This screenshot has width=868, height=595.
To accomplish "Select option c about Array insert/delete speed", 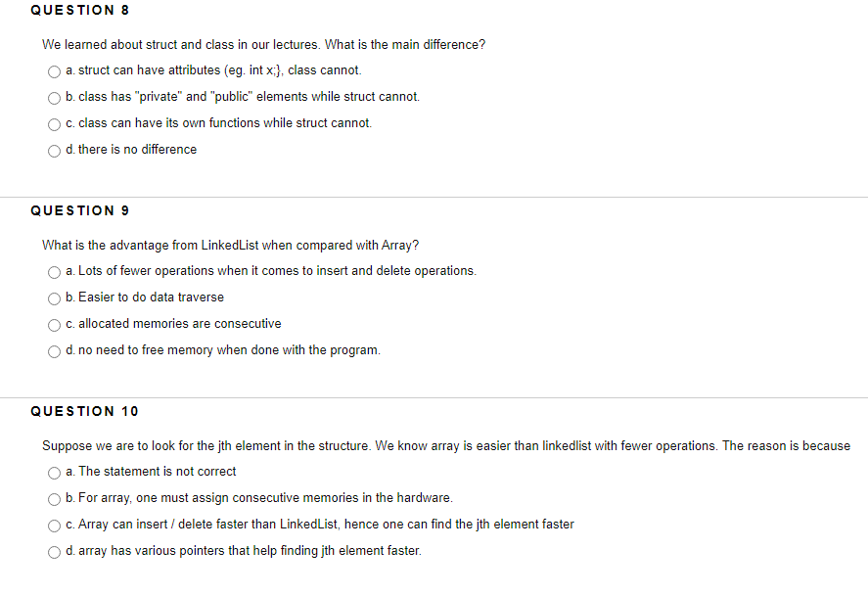I will pos(54,525).
